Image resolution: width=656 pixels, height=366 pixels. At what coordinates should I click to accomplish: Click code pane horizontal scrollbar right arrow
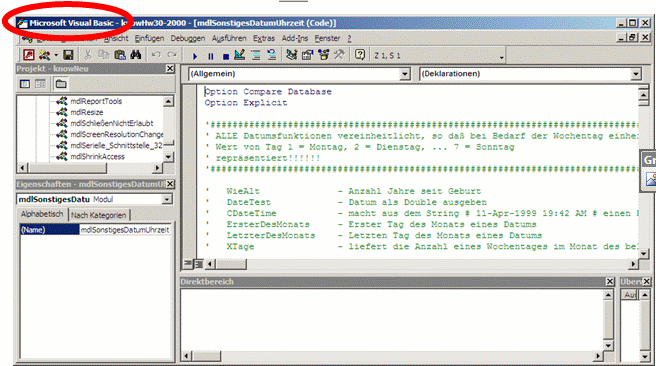click(x=633, y=264)
